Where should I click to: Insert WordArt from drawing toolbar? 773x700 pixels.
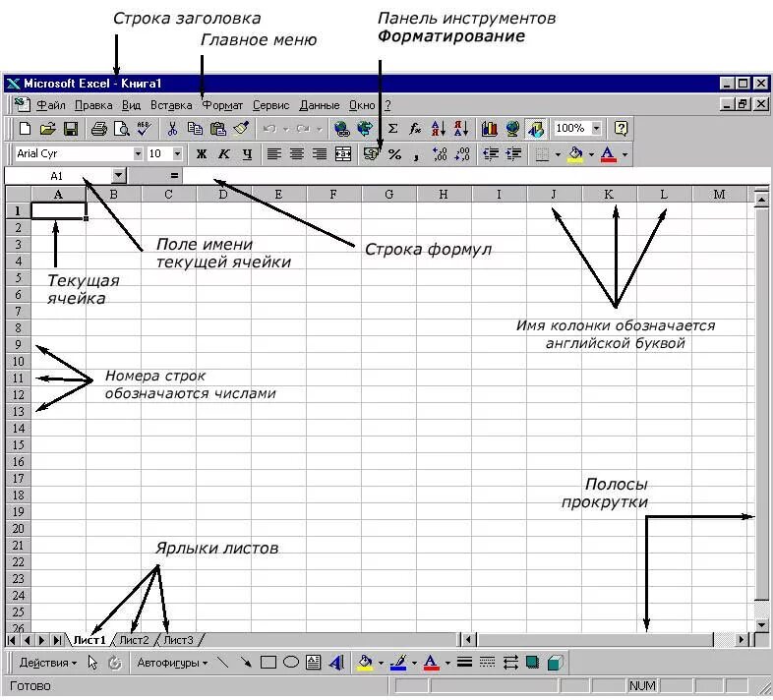pos(336,663)
